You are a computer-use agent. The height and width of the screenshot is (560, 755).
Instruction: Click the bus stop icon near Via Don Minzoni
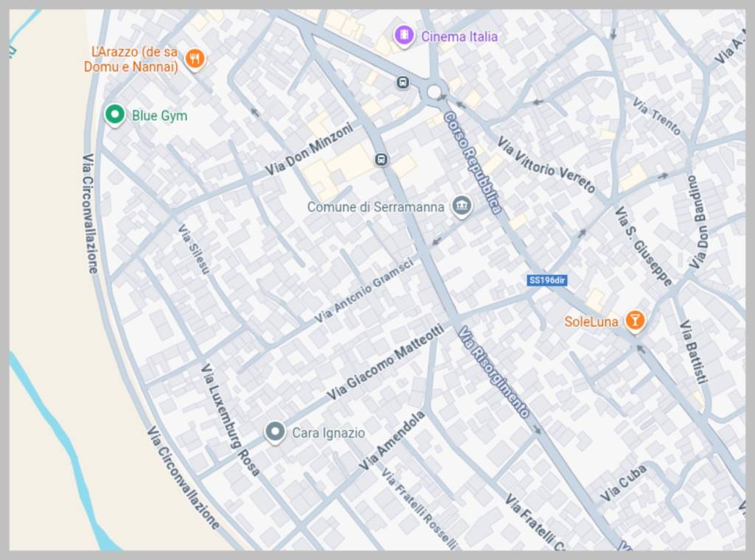381,159
